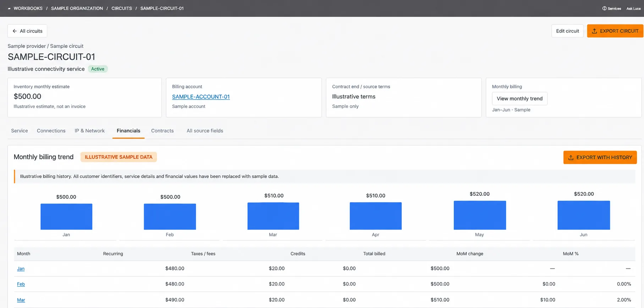Click the ILLUSTRATIVE SAMPLE DATA badge

[119, 157]
